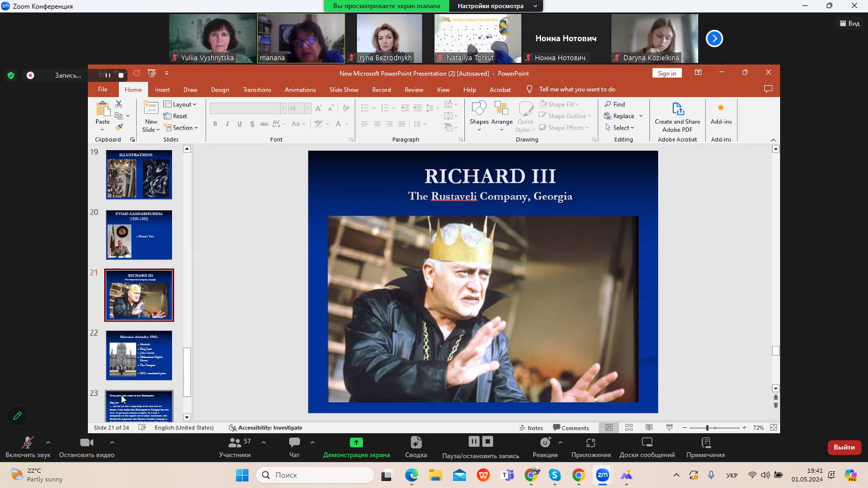Leave the meeting with the Выйти button

click(x=844, y=447)
